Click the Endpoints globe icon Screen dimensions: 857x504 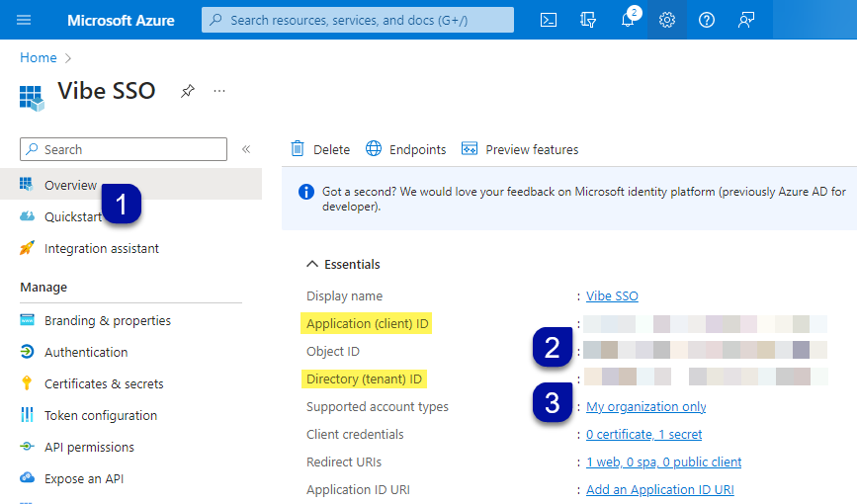pyautogui.click(x=374, y=148)
